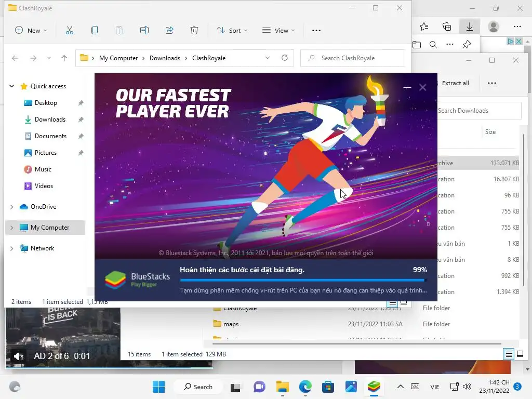Unpin Pictures using its pin icon
Screen dimensions: 532x399
81,153
